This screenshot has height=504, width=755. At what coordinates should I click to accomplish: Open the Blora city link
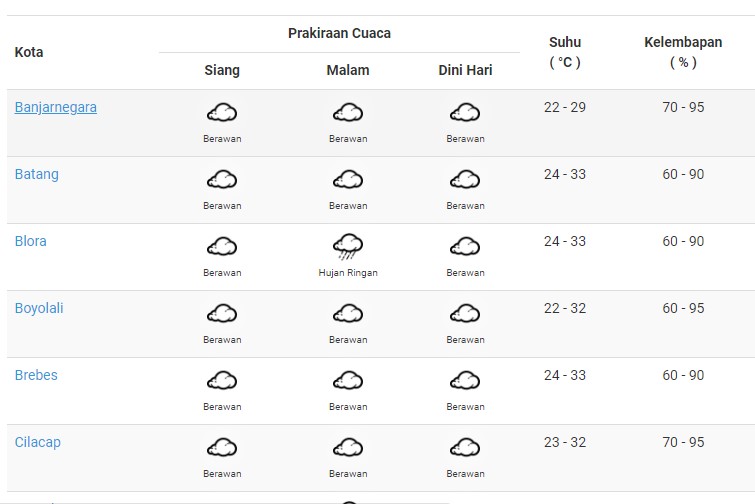31,241
